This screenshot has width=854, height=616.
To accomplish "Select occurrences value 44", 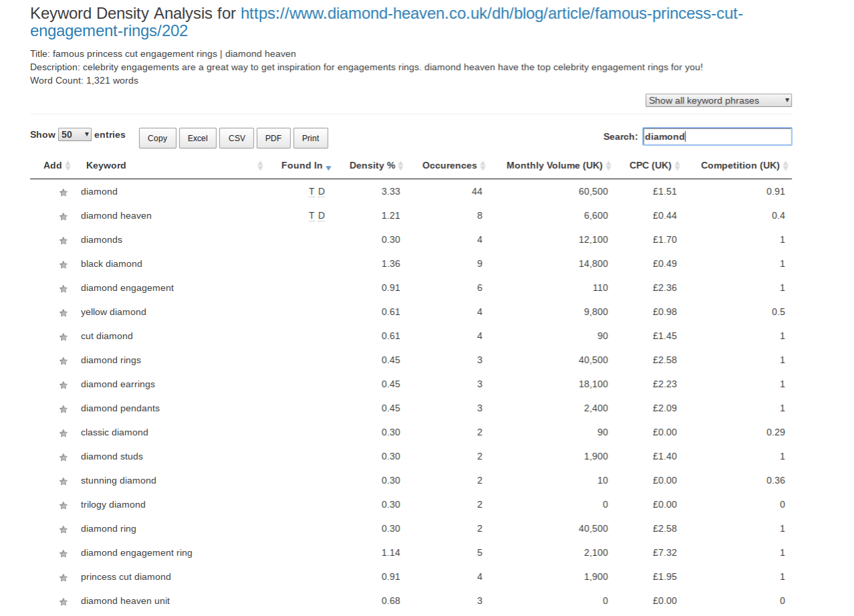I will tap(477, 191).
